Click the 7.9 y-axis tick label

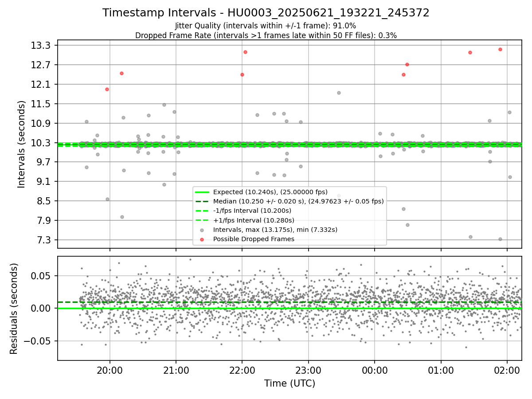pyautogui.click(x=44, y=221)
